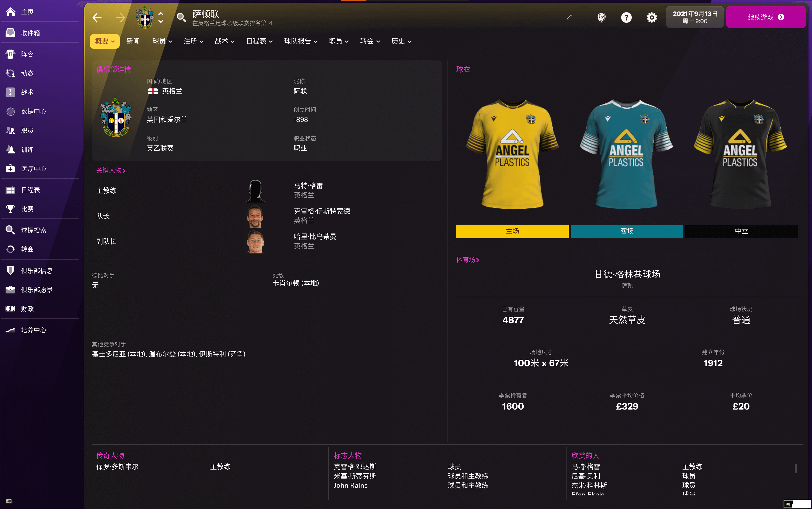Expand the 概要 overview dropdown
The height and width of the screenshot is (509, 812).
[x=105, y=41]
